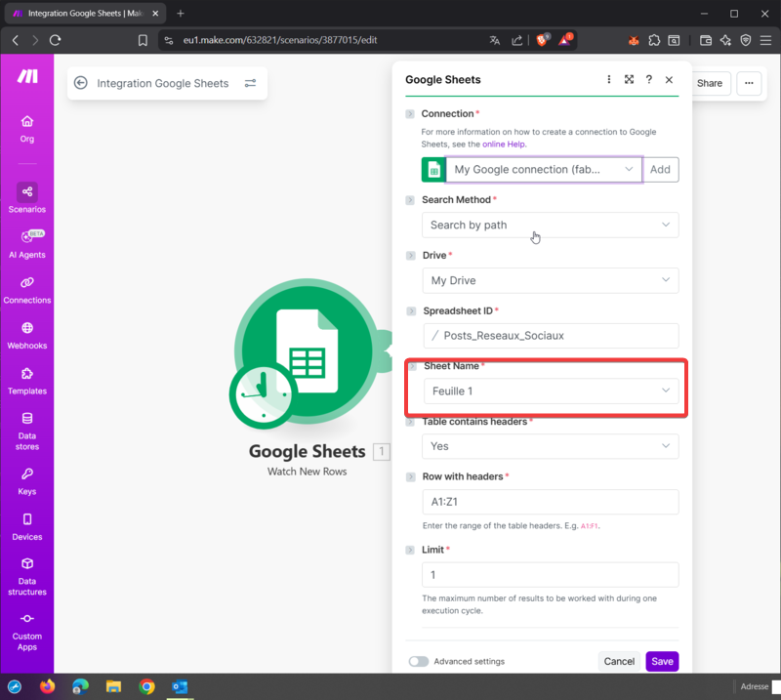
Task: Expand the module settings panel to fullscreen
Action: [x=629, y=80]
